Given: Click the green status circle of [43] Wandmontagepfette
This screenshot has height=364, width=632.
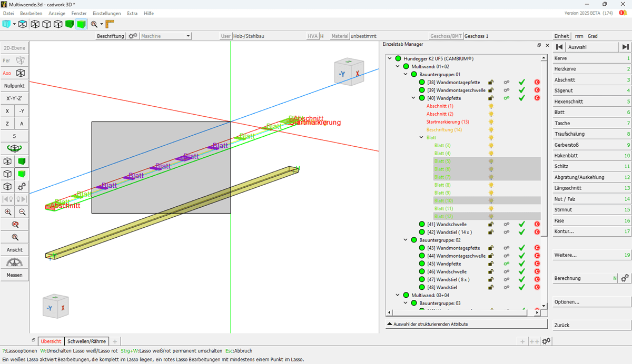Looking at the screenshot, I should (x=421, y=248).
